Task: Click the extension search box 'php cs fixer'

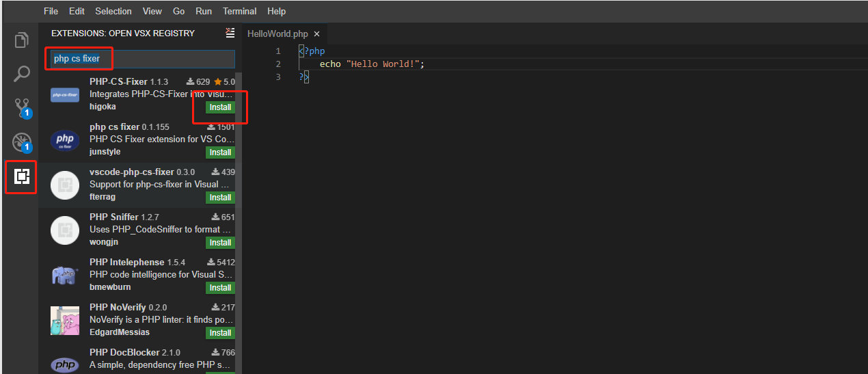Action: click(143, 59)
